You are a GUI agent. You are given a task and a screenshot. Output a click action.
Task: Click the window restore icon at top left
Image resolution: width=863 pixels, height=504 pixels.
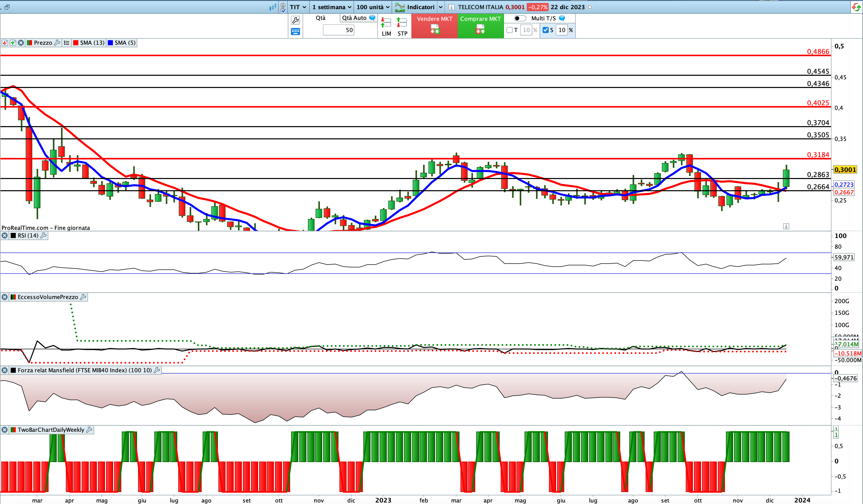tap(7, 7)
